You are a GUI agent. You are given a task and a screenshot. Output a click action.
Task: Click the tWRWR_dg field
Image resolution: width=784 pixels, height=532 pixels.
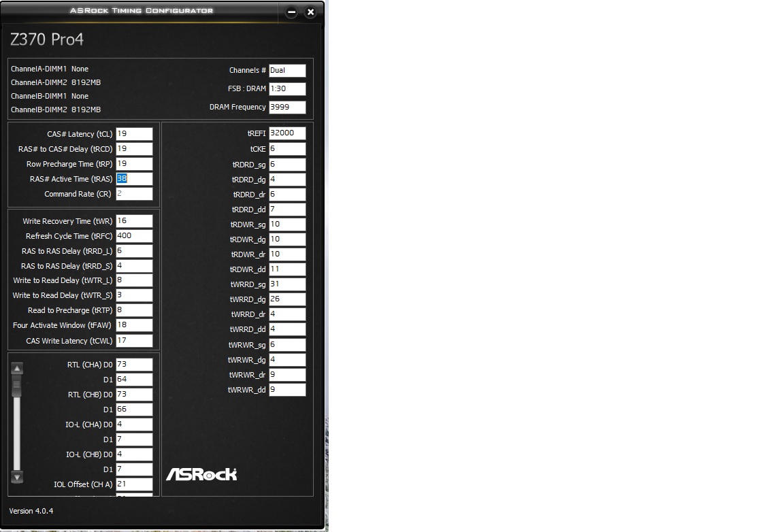[x=287, y=360]
